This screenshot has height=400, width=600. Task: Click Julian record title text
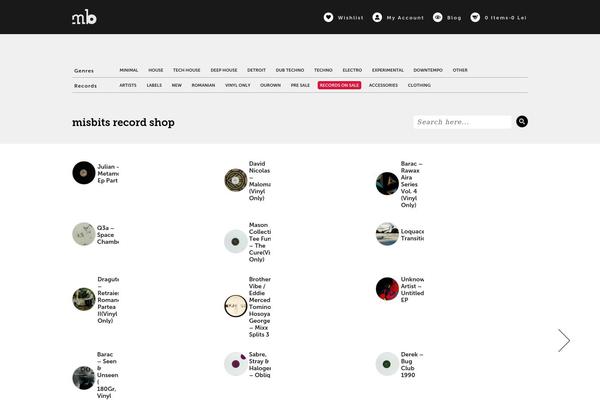point(108,173)
